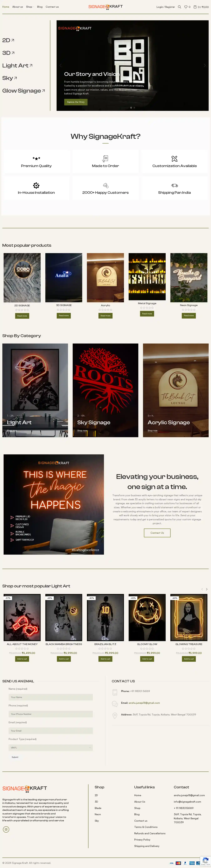211x868 pixels.
Task: Go to the previous hero slide arrow
Action: click(61, 65)
